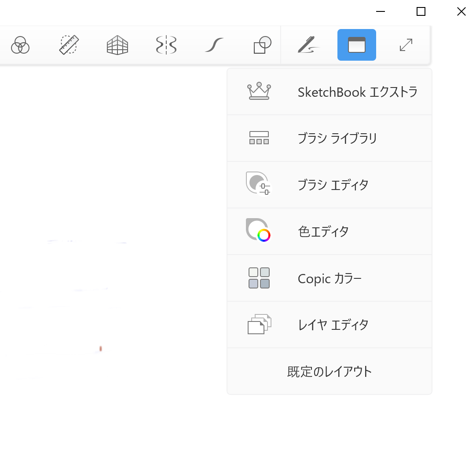Open ブラシ エディタ
The image size is (476, 471).
(330, 185)
